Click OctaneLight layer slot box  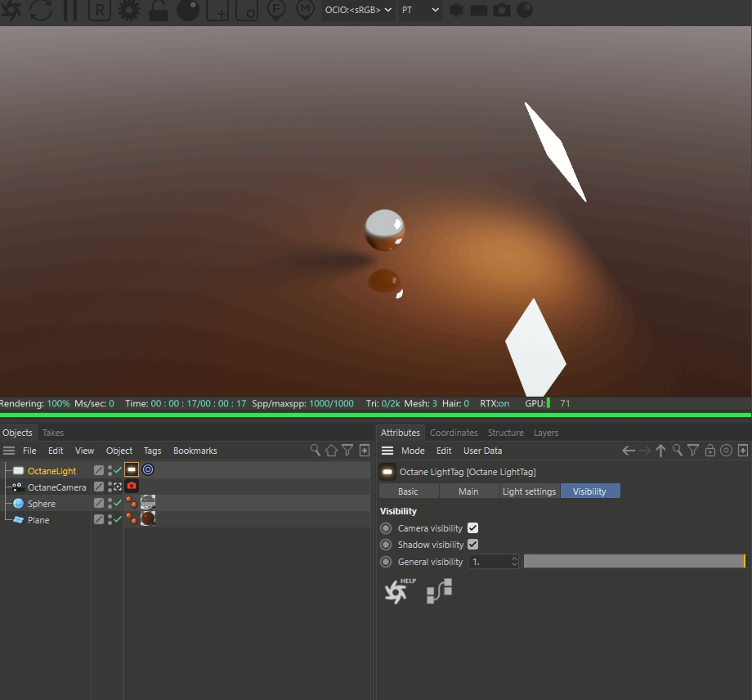[99, 471]
